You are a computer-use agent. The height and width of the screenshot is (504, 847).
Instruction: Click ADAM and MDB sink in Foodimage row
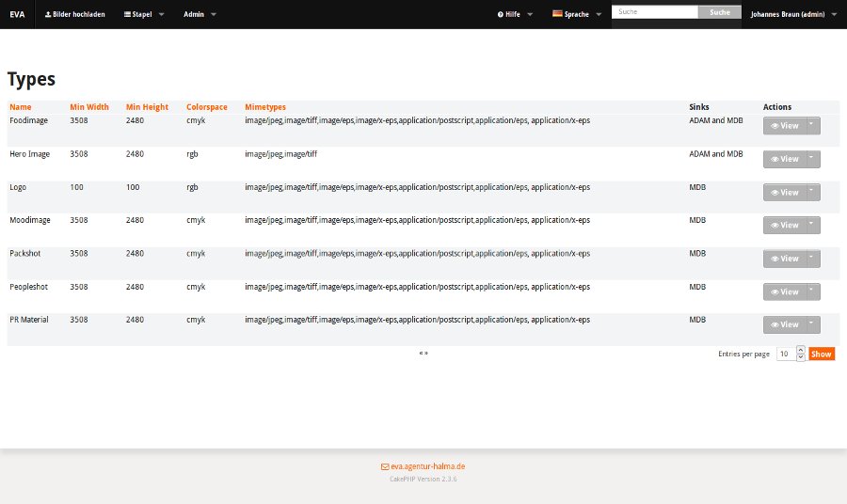click(x=716, y=120)
